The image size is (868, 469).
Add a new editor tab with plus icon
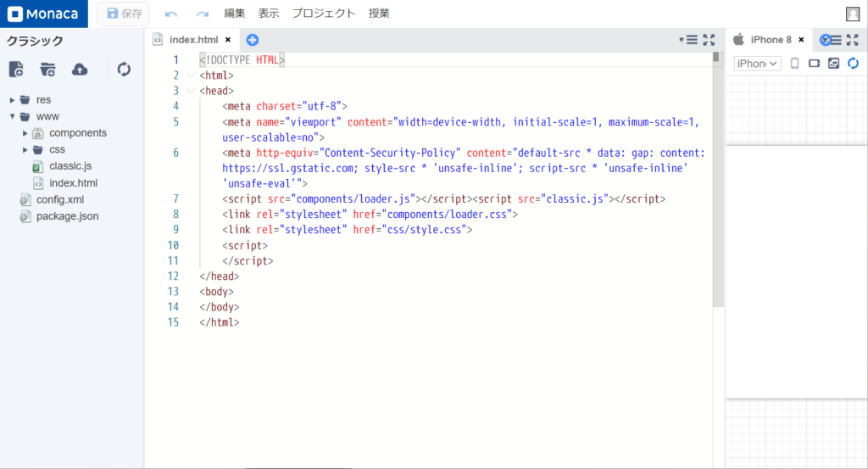(x=252, y=40)
